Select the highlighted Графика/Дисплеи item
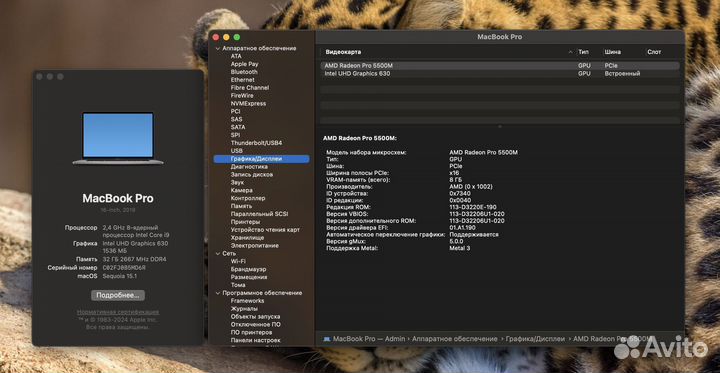Image resolution: width=720 pixels, height=373 pixels. tap(261, 158)
